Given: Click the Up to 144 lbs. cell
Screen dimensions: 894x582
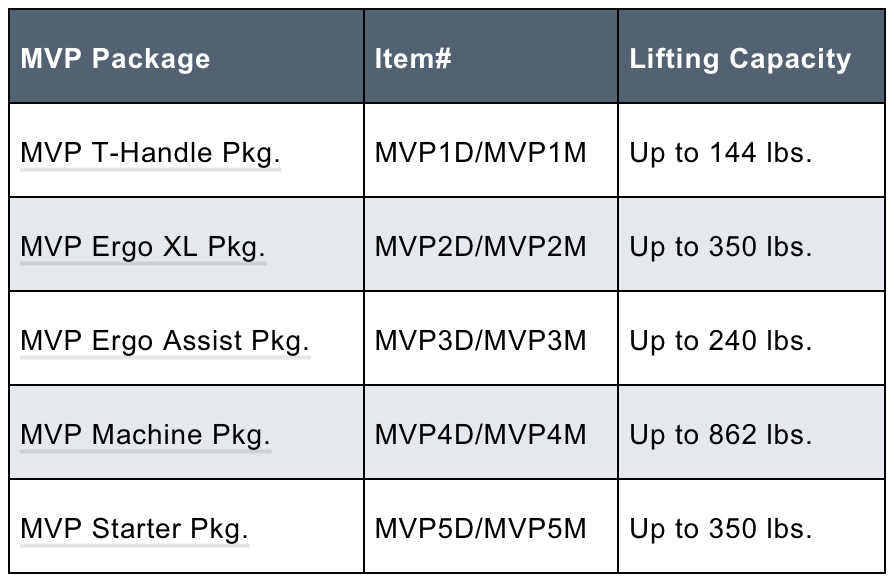Looking at the screenshot, I should (x=720, y=153).
